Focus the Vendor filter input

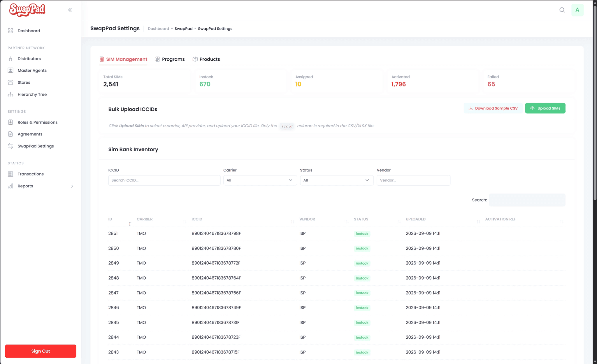point(413,180)
